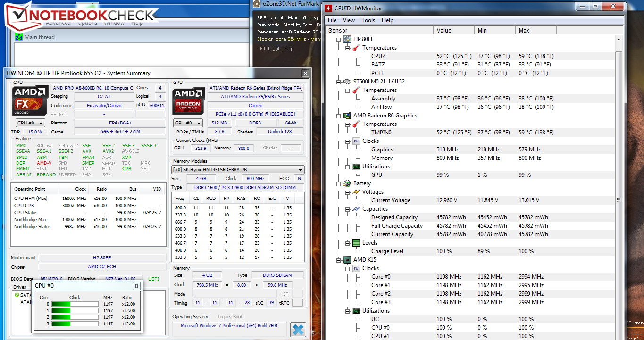Select the Full Charge Capacity row
Image resolution: width=644 pixels, height=340 pixels.
[x=471, y=226]
